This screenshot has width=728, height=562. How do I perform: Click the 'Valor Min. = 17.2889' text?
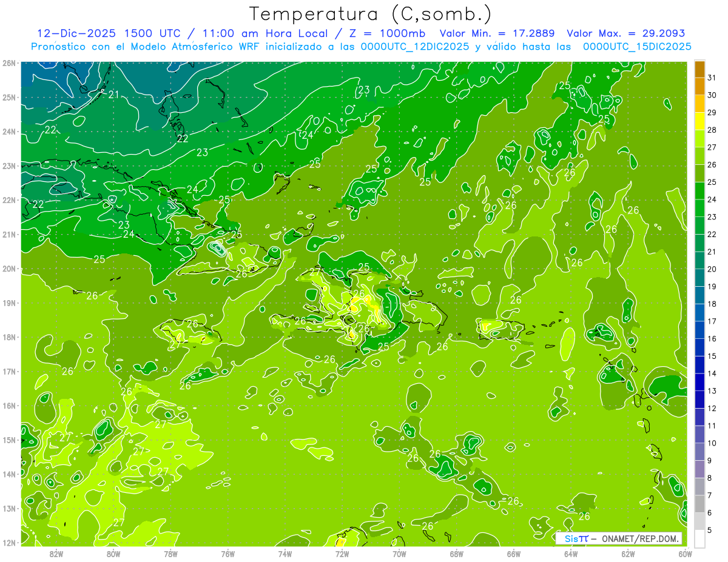pyautogui.click(x=498, y=33)
